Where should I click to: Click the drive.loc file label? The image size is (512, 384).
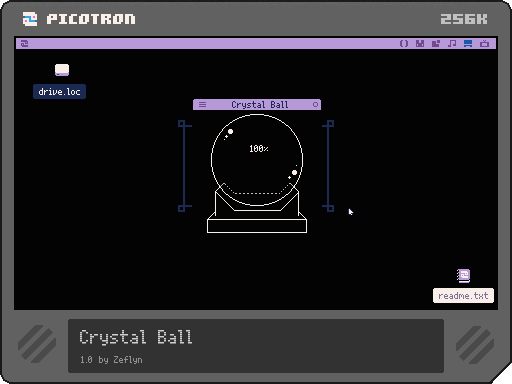(x=59, y=92)
